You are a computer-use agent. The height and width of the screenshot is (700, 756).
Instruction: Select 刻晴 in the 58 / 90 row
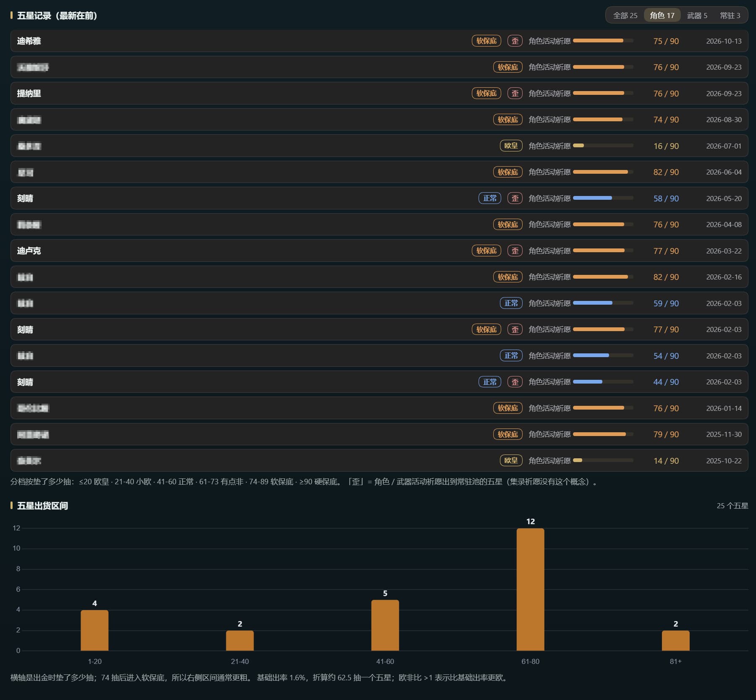point(25,198)
